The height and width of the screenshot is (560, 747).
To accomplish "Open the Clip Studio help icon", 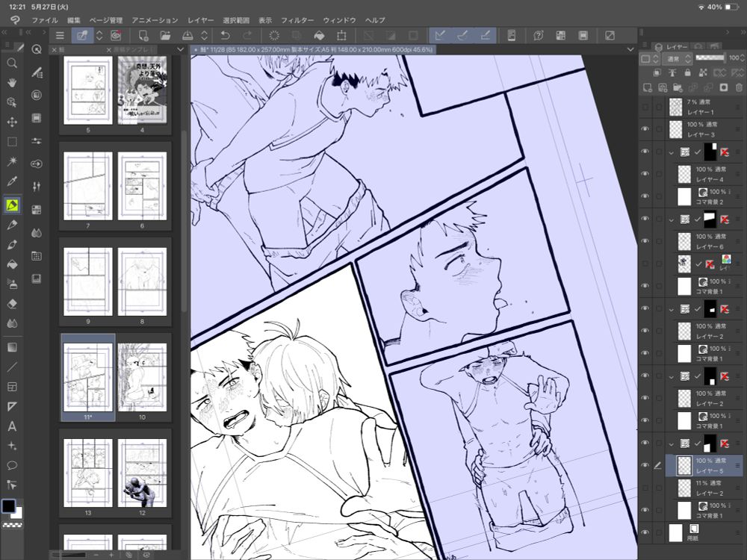I will [x=539, y=36].
